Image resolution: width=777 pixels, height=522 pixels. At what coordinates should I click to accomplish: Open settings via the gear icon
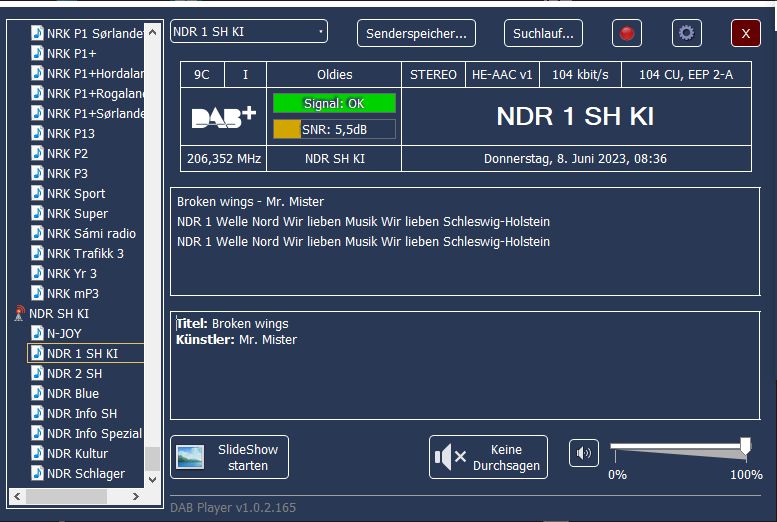686,33
